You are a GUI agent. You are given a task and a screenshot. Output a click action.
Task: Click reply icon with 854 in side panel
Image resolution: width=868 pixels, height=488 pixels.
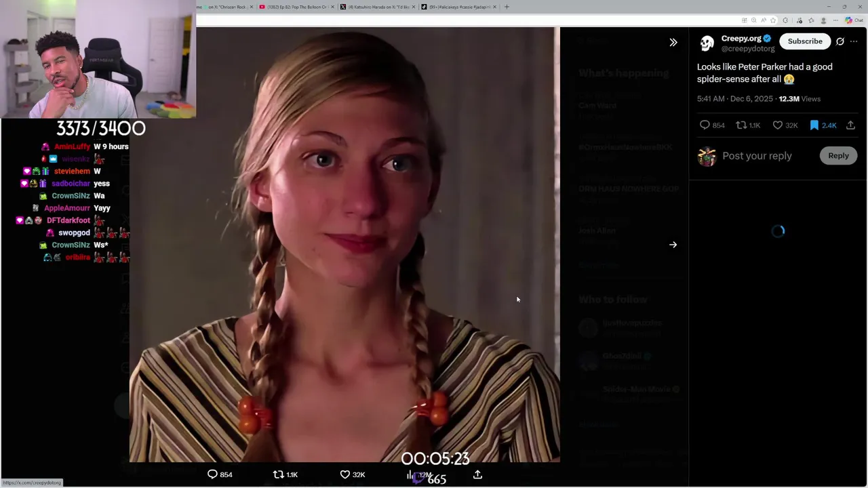point(711,125)
